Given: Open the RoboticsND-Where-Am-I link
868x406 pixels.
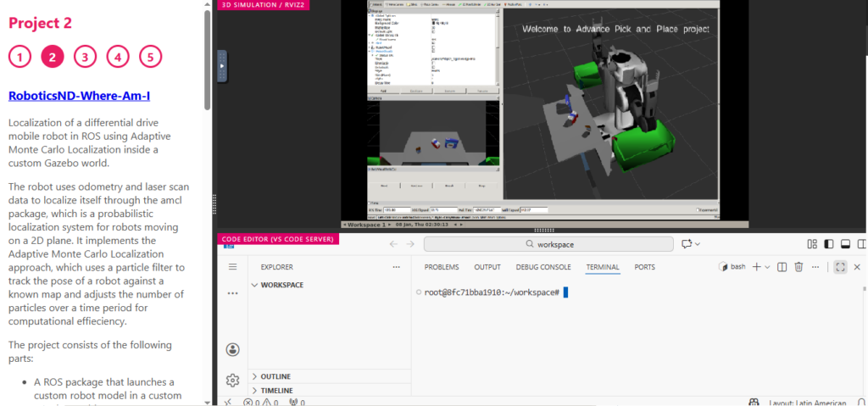Looking at the screenshot, I should click(x=79, y=96).
